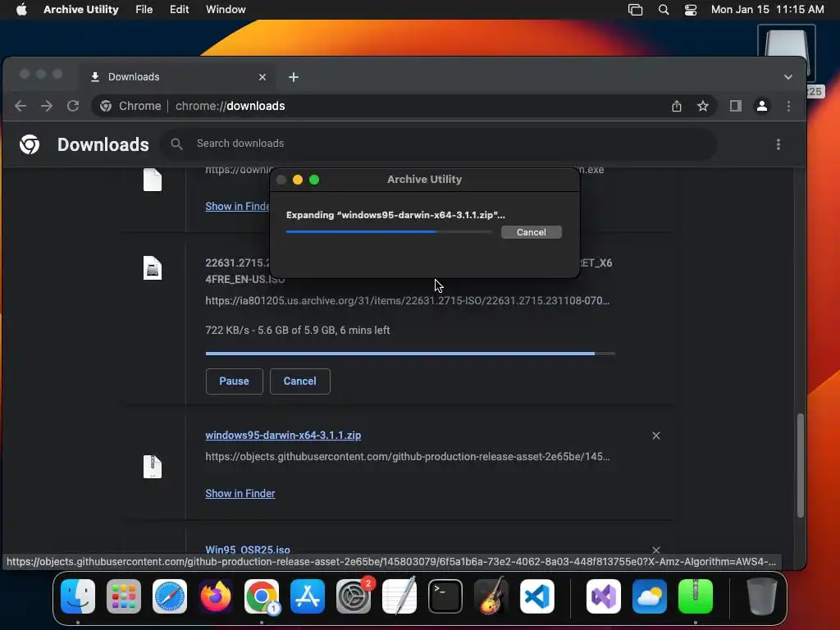The image size is (840, 630).
Task: Show the .exe download in Finder
Action: click(x=237, y=206)
